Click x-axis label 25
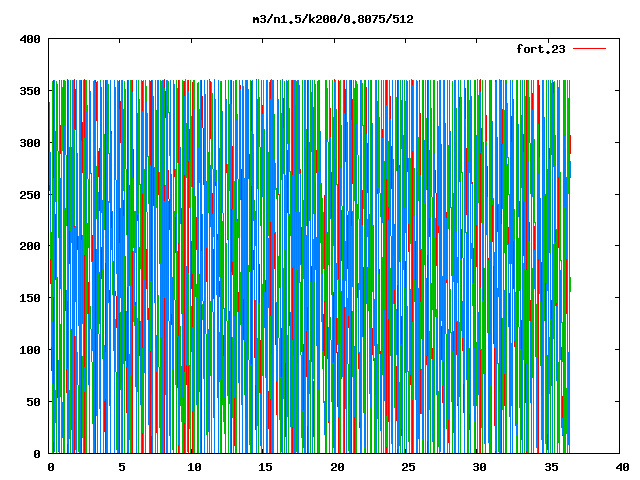 pos(409,467)
